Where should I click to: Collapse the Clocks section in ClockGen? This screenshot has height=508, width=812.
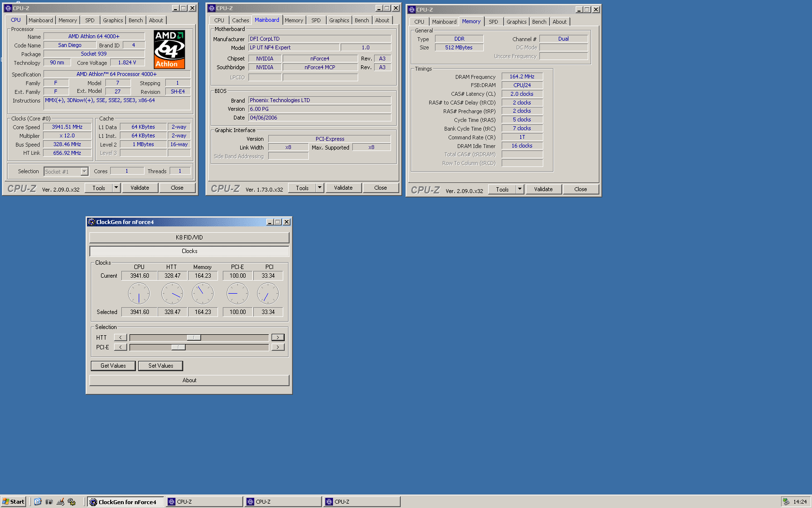click(189, 251)
